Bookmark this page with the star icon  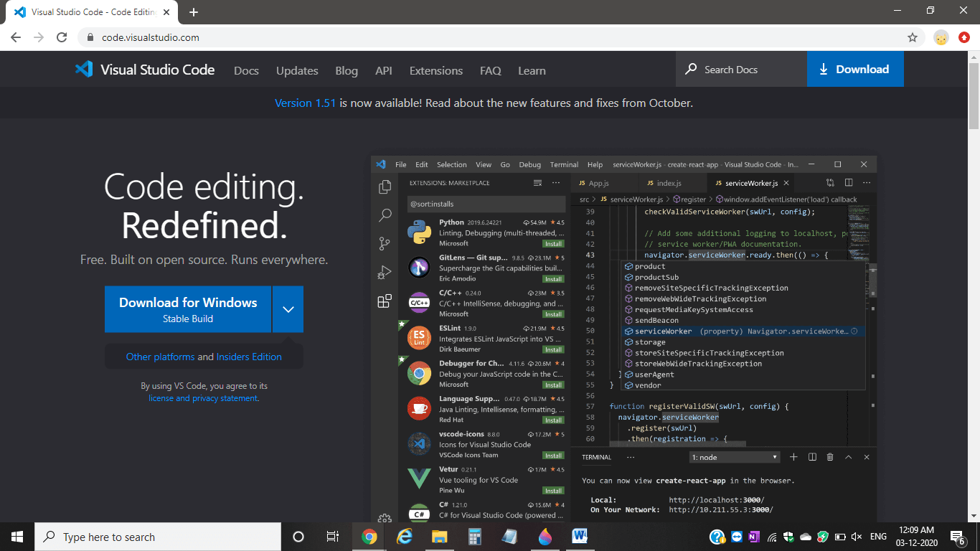(913, 37)
